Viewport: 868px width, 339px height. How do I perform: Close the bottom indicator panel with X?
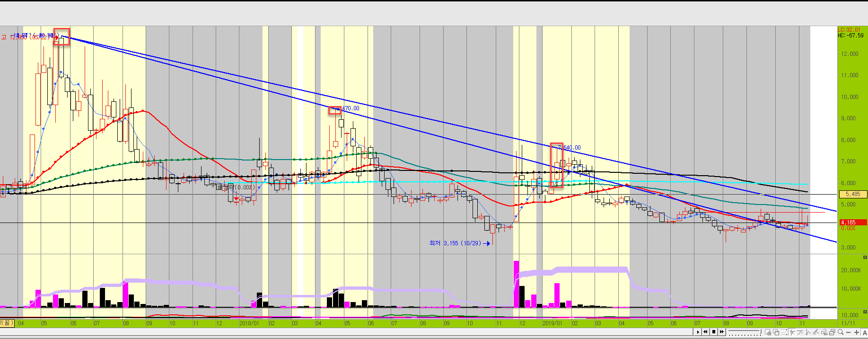tap(865, 312)
